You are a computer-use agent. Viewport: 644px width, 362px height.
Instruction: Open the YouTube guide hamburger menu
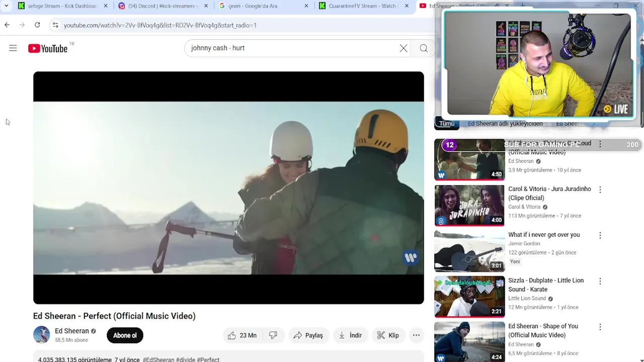pyautogui.click(x=13, y=48)
